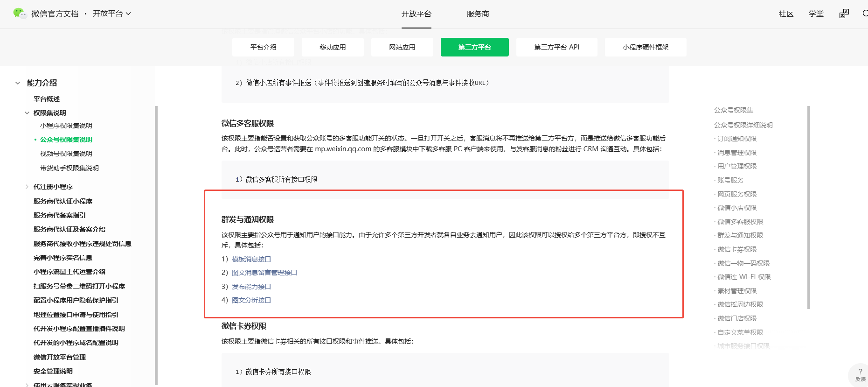Open 带货助手权限集说明 in the sidebar
Image resolution: width=868 pixels, height=387 pixels.
pos(69,168)
